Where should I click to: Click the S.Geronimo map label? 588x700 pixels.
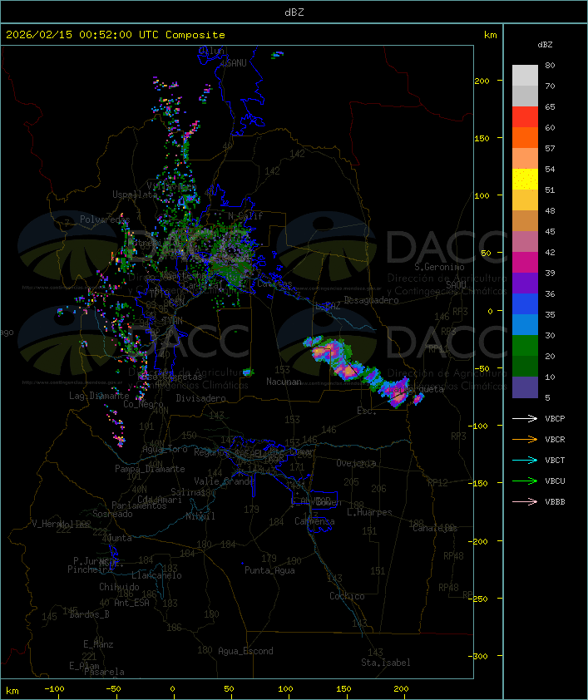(439, 267)
